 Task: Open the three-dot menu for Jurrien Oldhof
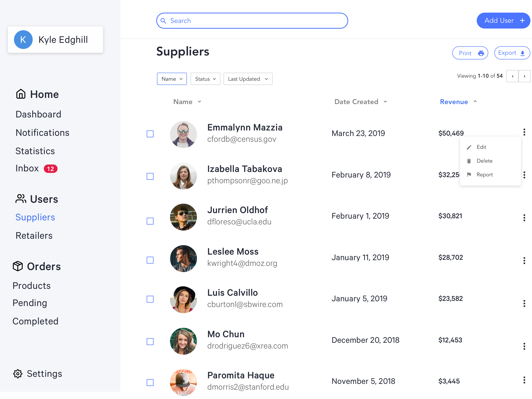point(524,218)
